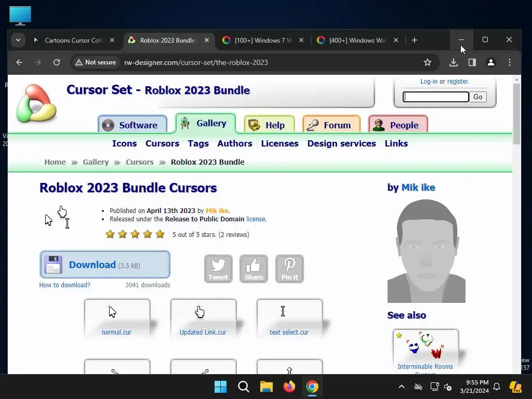The image size is (532, 399).
Task: Click the Log-in link
Action: pyautogui.click(x=429, y=82)
